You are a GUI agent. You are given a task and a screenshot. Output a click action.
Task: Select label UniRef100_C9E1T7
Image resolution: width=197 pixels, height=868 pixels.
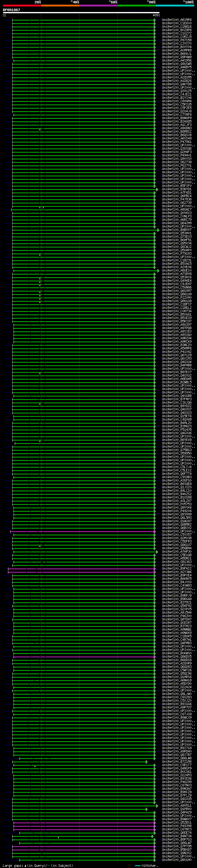pyautogui.click(x=177, y=765)
